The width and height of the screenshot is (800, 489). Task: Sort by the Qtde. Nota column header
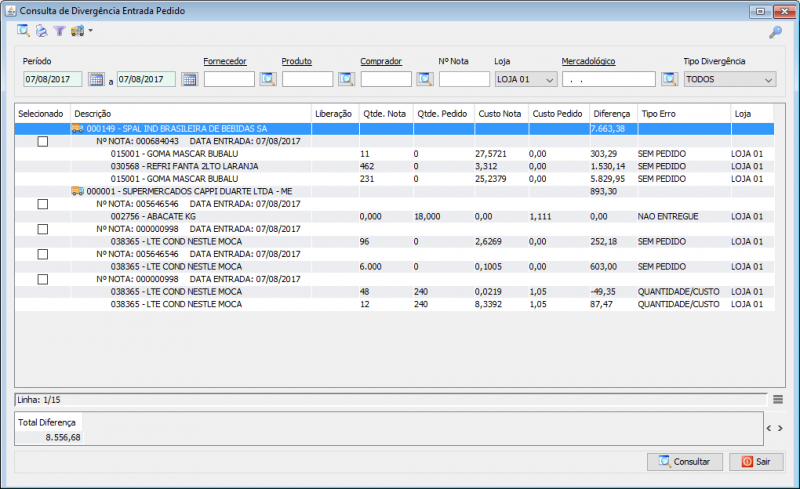[x=386, y=114]
